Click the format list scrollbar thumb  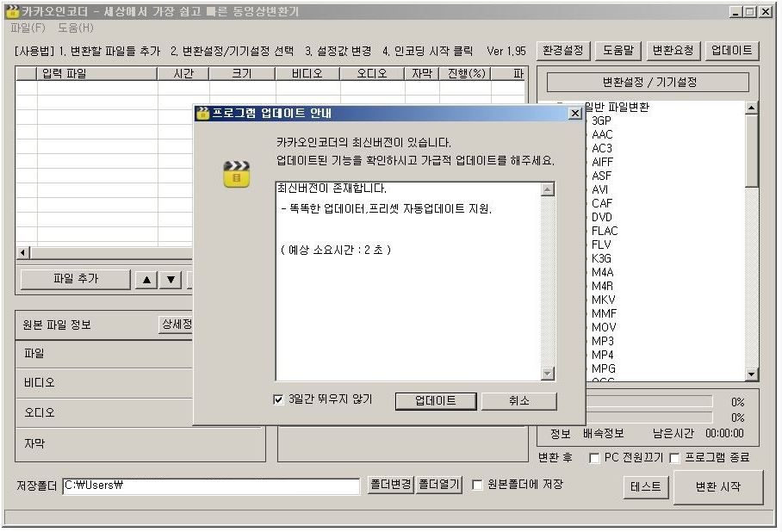752,151
